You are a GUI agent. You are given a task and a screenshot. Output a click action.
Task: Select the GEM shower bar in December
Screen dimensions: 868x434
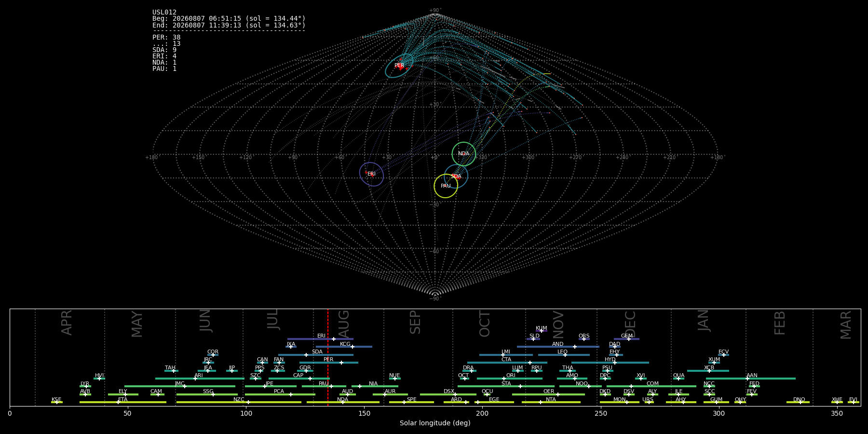(626, 339)
